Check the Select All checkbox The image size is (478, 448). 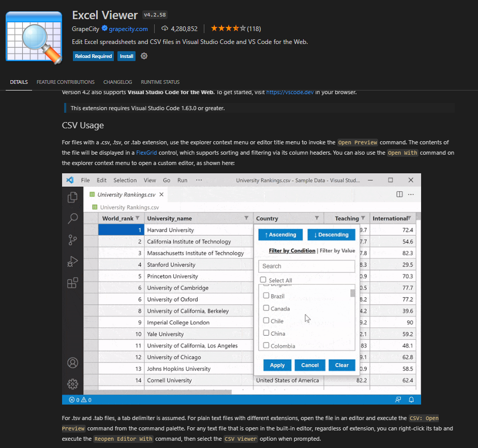[263, 280]
